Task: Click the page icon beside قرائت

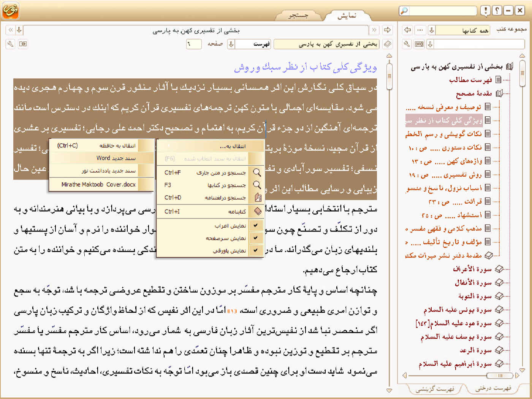Action: 488,201
